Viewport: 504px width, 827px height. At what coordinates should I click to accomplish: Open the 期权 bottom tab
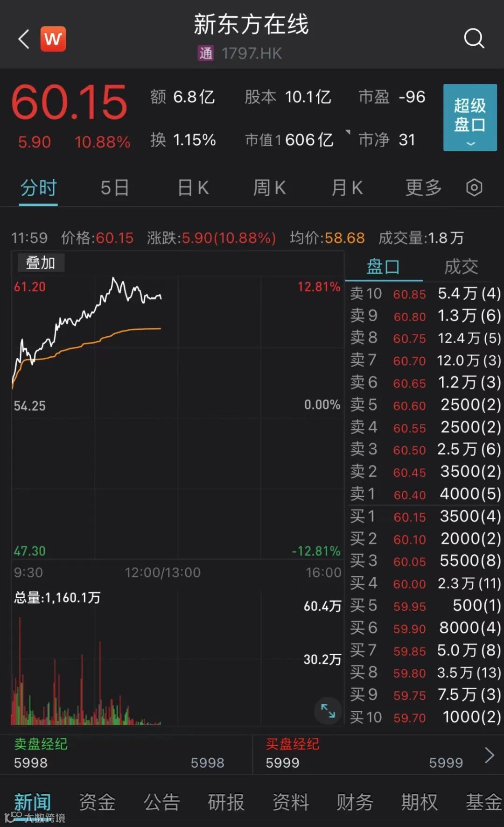pos(420,802)
